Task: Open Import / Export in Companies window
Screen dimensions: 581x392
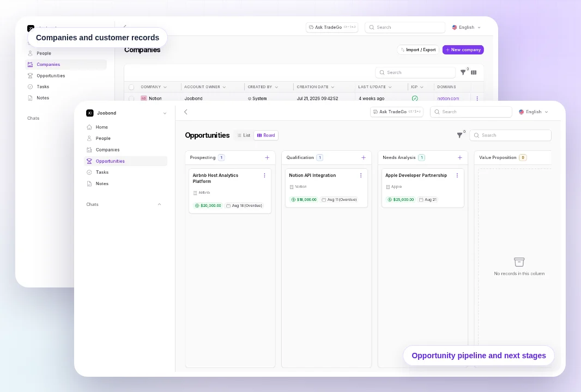Action: [418, 50]
